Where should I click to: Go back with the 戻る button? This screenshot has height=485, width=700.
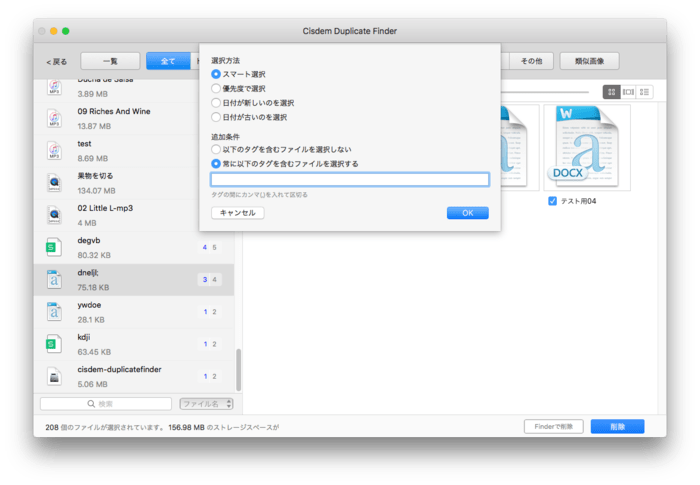[x=57, y=62]
